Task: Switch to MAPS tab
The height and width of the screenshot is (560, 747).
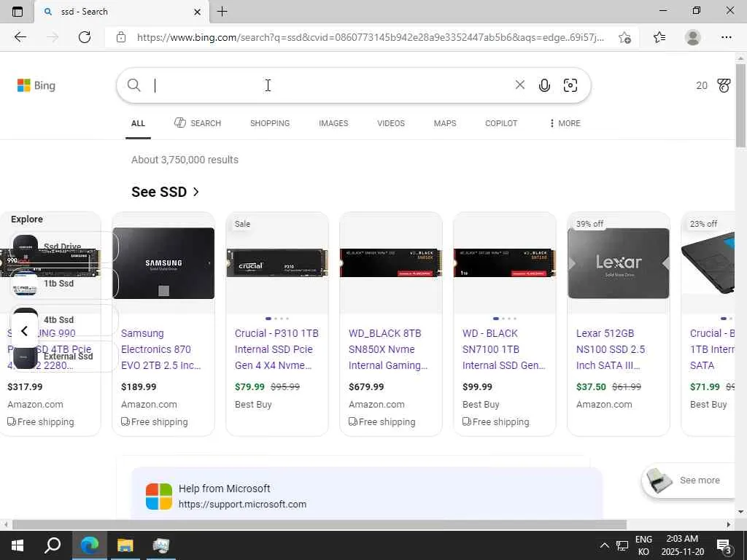Action: (x=445, y=123)
